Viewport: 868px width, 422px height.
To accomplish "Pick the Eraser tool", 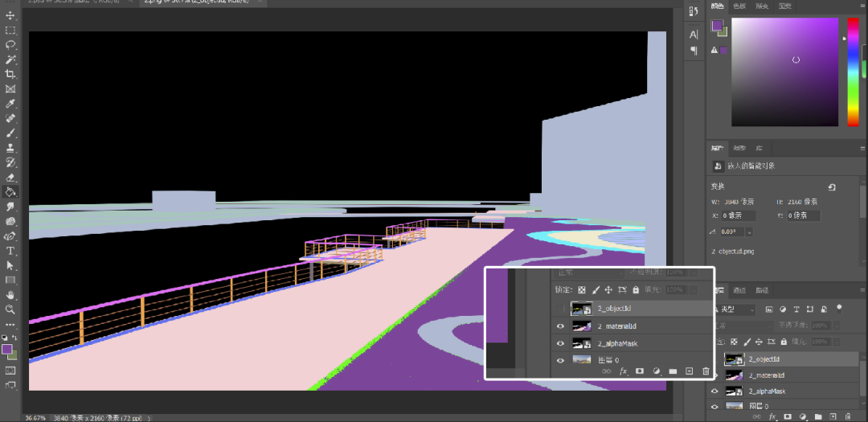I will tap(10, 177).
